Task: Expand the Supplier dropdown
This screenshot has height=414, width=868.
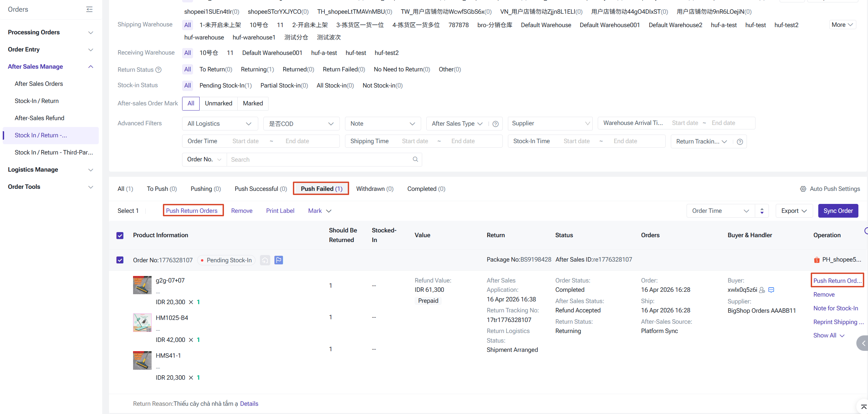Action: tap(550, 123)
